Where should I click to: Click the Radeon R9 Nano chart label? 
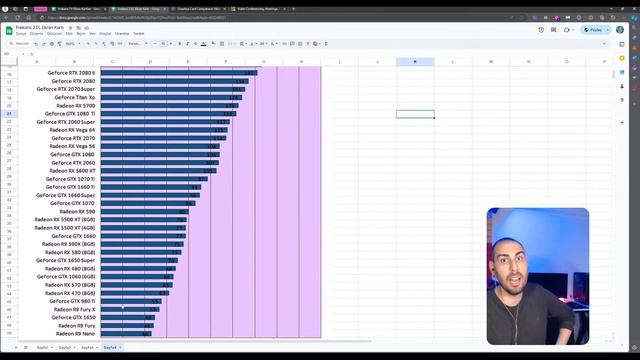point(75,333)
